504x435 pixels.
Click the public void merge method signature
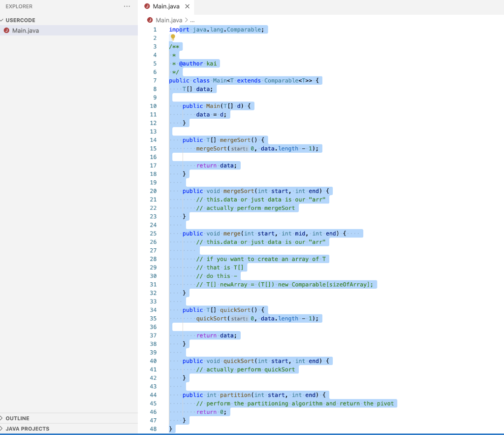(x=264, y=234)
